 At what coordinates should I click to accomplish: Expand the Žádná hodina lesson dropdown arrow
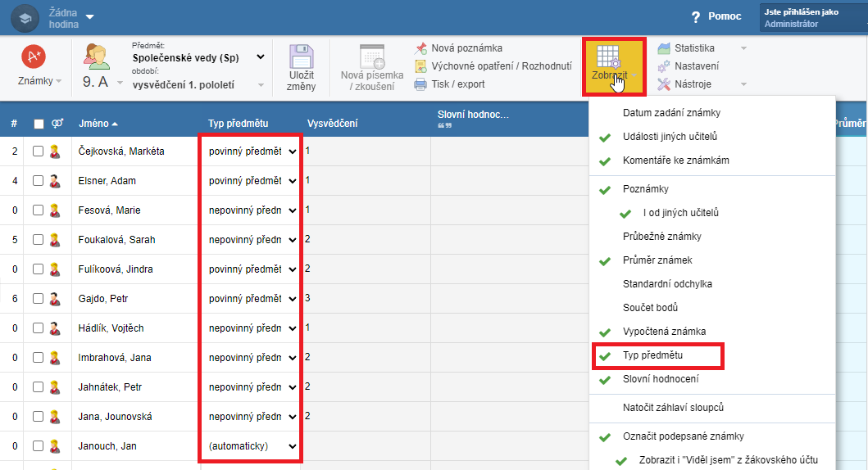89,17
